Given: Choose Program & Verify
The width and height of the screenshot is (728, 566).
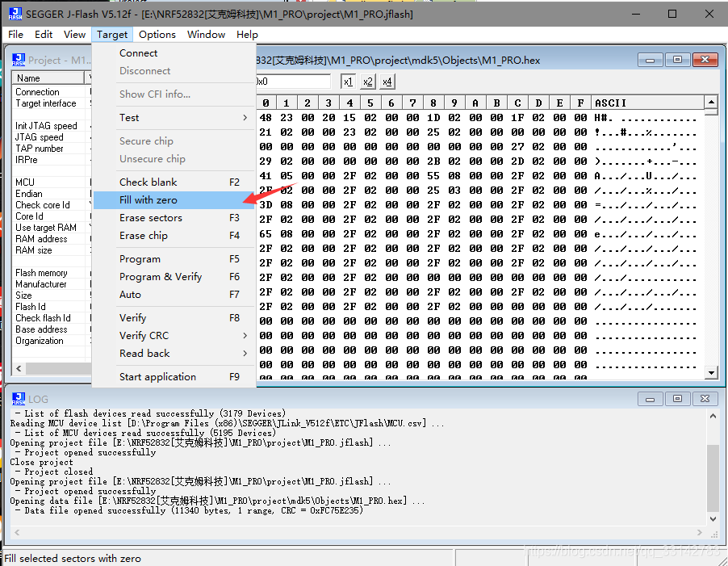Looking at the screenshot, I should [x=174, y=277].
